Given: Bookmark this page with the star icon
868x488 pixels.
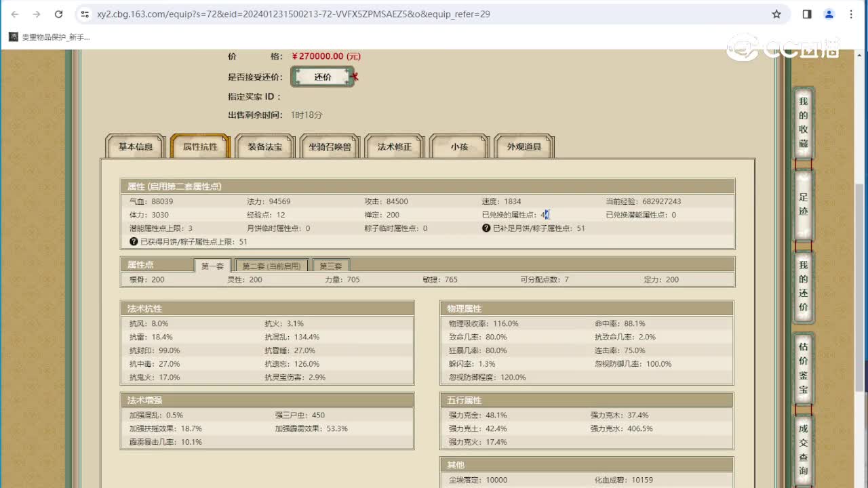Looking at the screenshot, I should [x=776, y=14].
